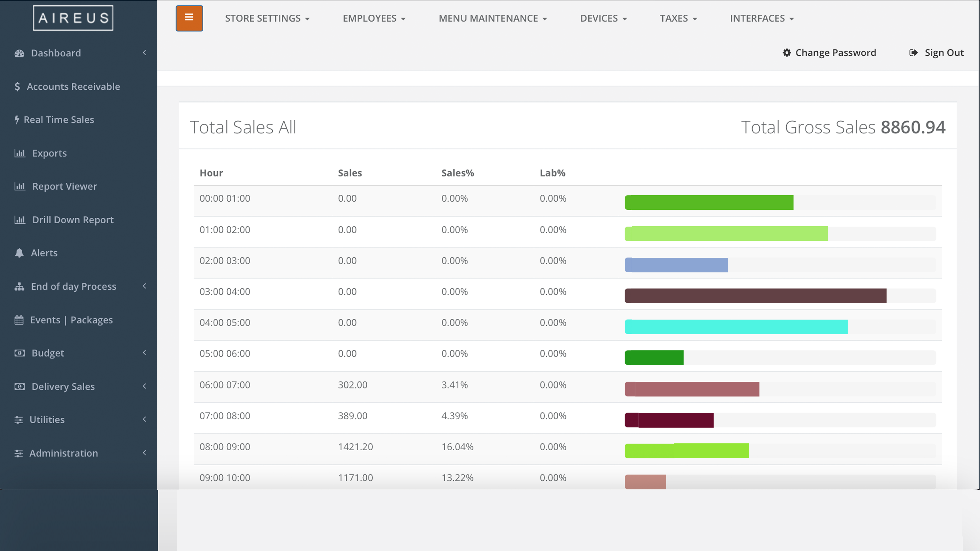Click the lightning bolt Real Time Sales icon
The width and height of the screenshot is (980, 551).
17,120
